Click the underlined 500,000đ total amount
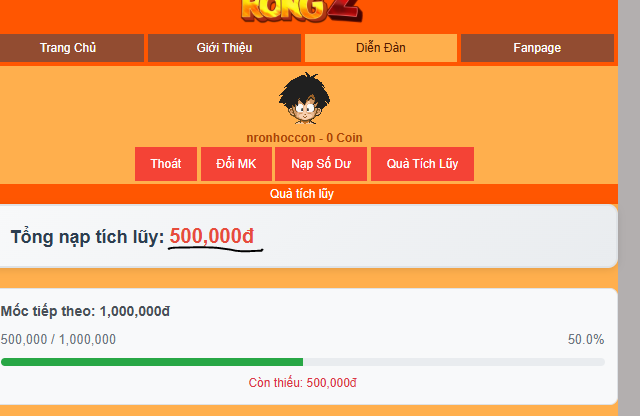The image size is (640, 416). click(x=211, y=236)
